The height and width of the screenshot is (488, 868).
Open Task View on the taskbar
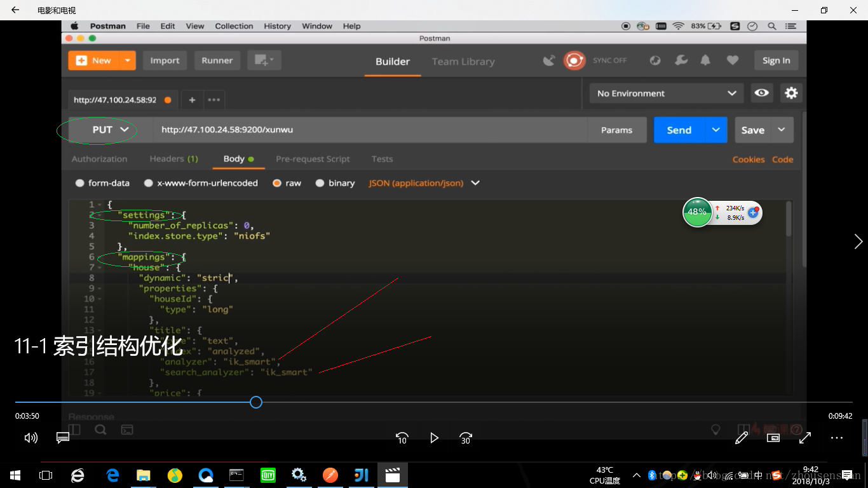click(x=46, y=475)
